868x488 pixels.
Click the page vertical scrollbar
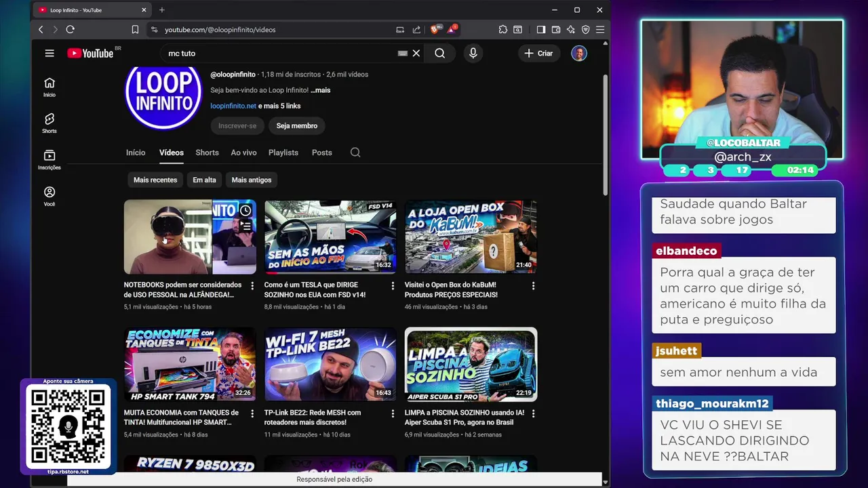(x=606, y=136)
